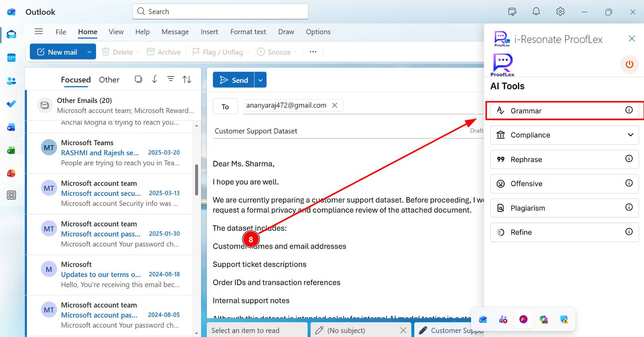644x337 pixels.
Task: Click the sort arrows icon in message list
Action: click(187, 80)
